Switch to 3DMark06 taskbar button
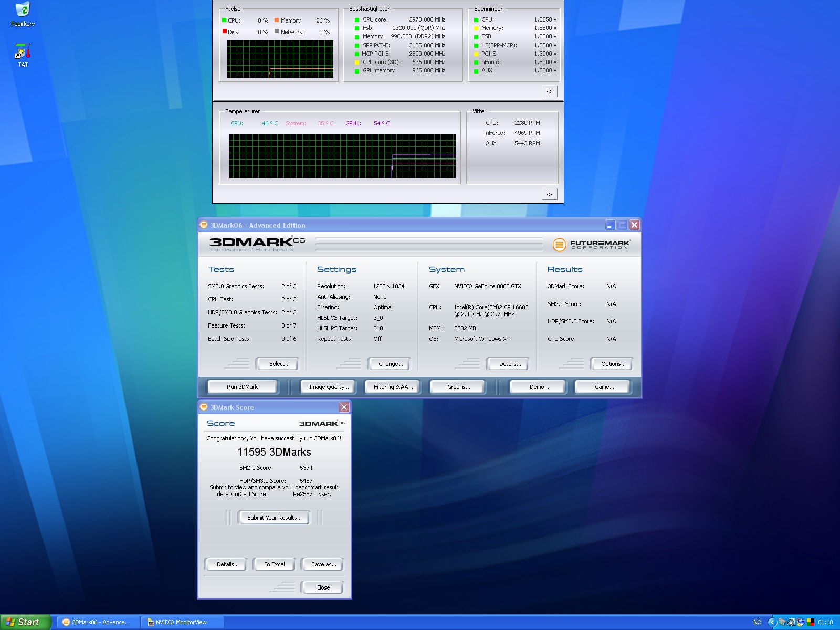 click(x=98, y=622)
